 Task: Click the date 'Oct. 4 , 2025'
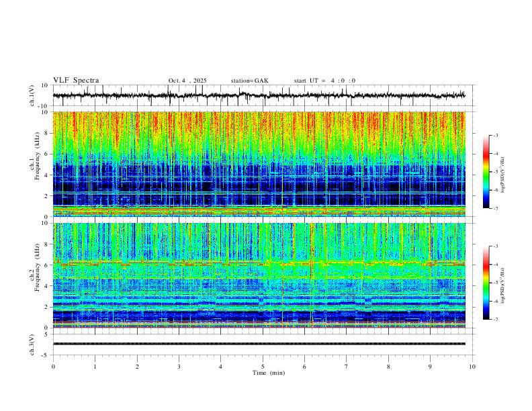(x=187, y=81)
